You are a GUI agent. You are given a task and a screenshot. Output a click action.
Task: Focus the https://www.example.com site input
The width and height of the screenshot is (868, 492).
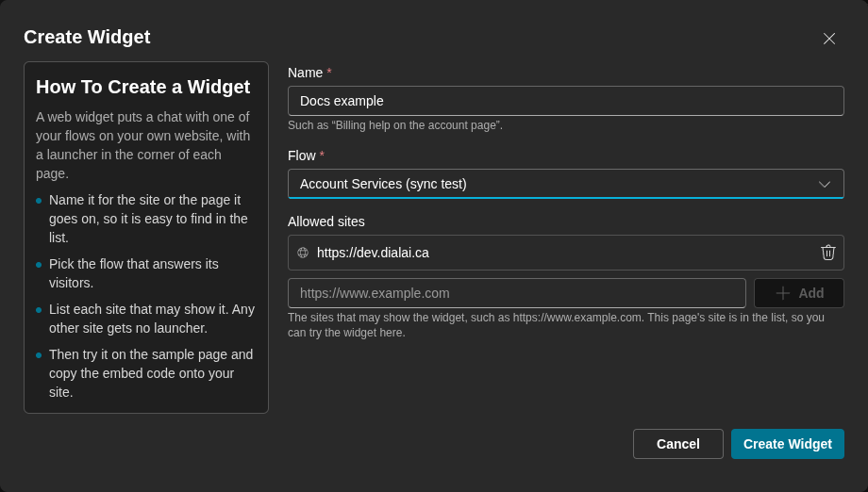click(x=516, y=293)
